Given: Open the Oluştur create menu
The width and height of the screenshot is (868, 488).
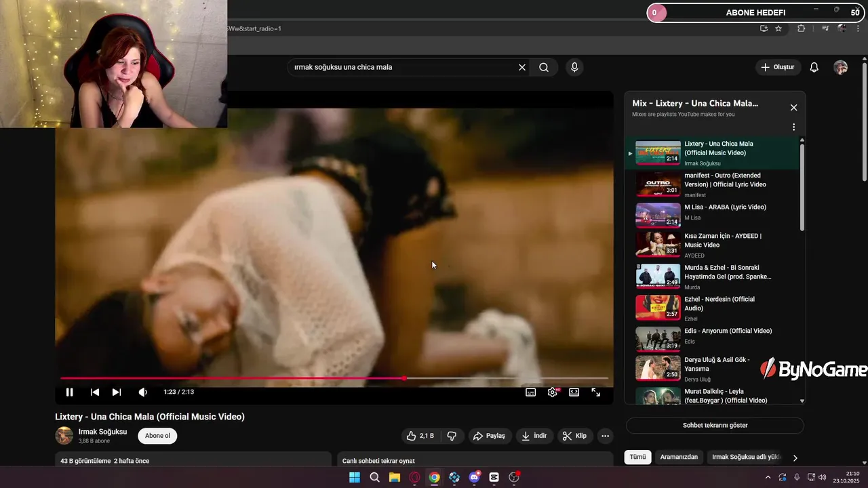Looking at the screenshot, I should pyautogui.click(x=778, y=67).
